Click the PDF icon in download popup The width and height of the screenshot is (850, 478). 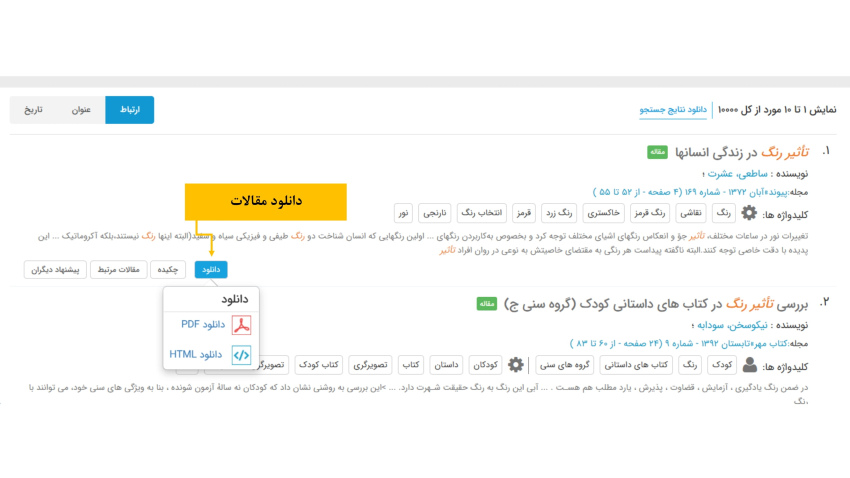[241, 325]
